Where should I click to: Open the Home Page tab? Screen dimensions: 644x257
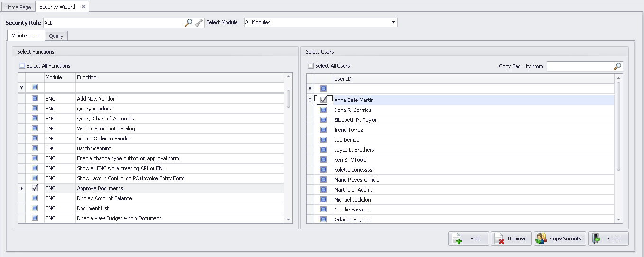point(18,7)
